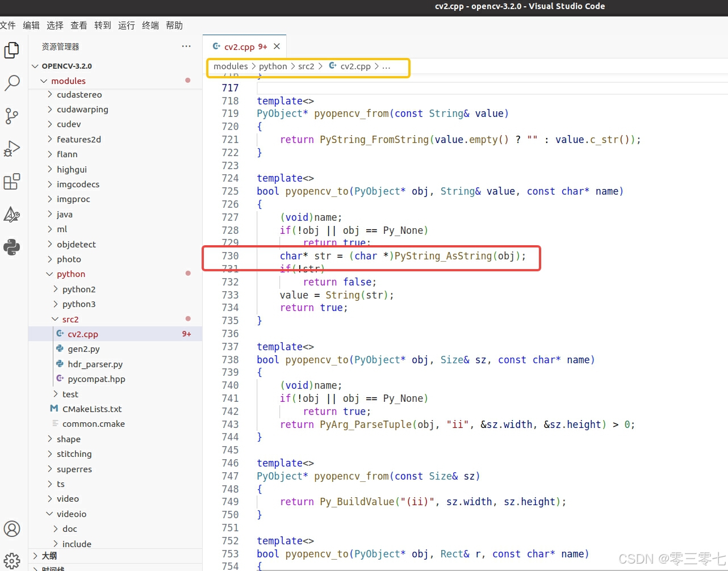Image resolution: width=728 pixels, height=571 pixels.
Task: Collapse the modules folder
Action: coord(115,81)
